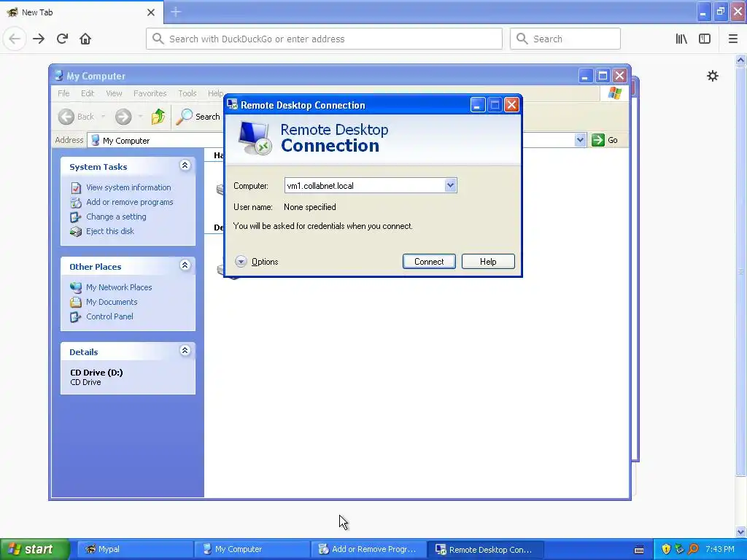Viewport: 747px width, 560px height.
Task: Open Favorites menu in My Computer
Action: 150,93
